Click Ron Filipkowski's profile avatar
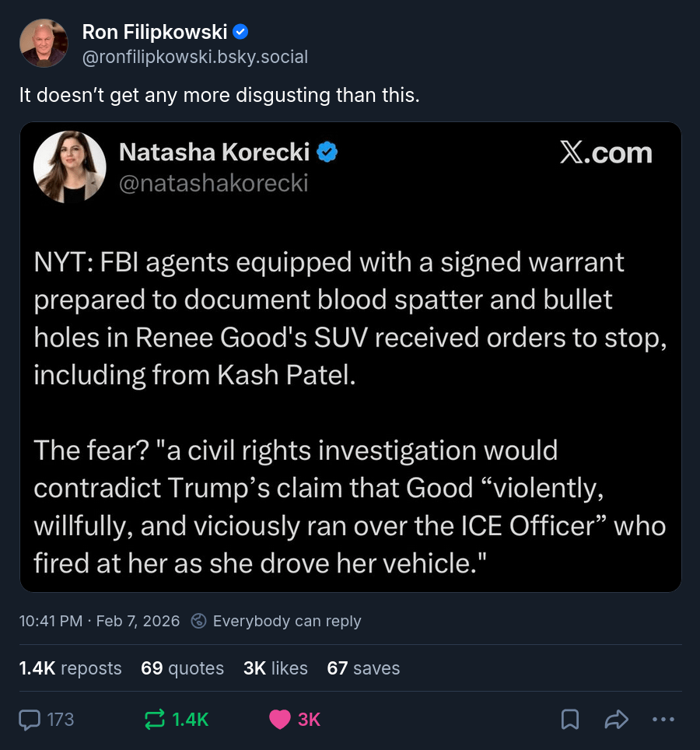Viewport: 700px width, 750px height. 44,43
